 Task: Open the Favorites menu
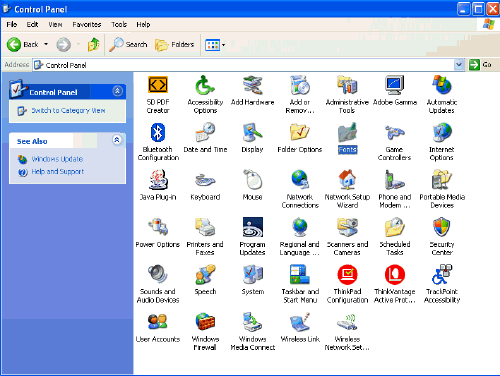[87, 24]
